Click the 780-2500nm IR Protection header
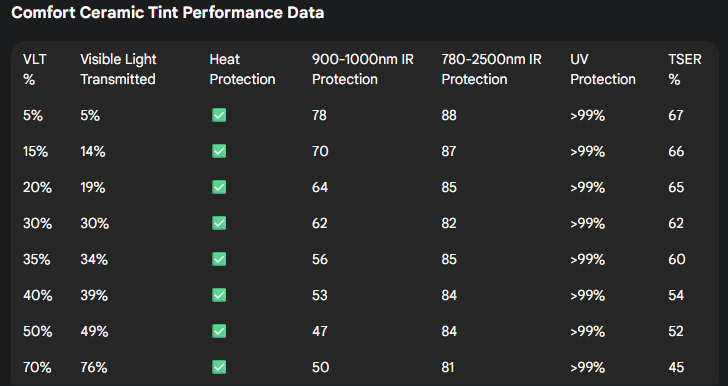Viewport: 728px width, 386px height. (x=491, y=69)
